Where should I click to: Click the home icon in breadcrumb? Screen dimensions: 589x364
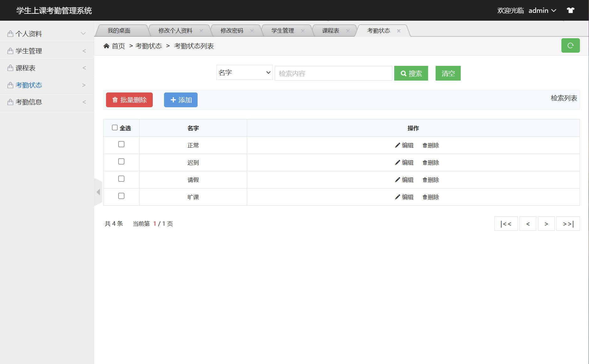coord(106,46)
